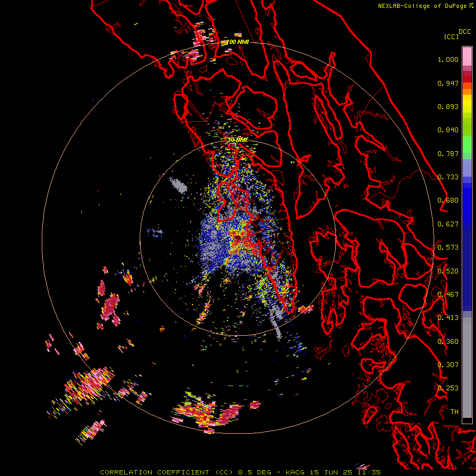The image size is (476, 476).
Task: Click the KACG station identifier in caption
Action: point(295,472)
